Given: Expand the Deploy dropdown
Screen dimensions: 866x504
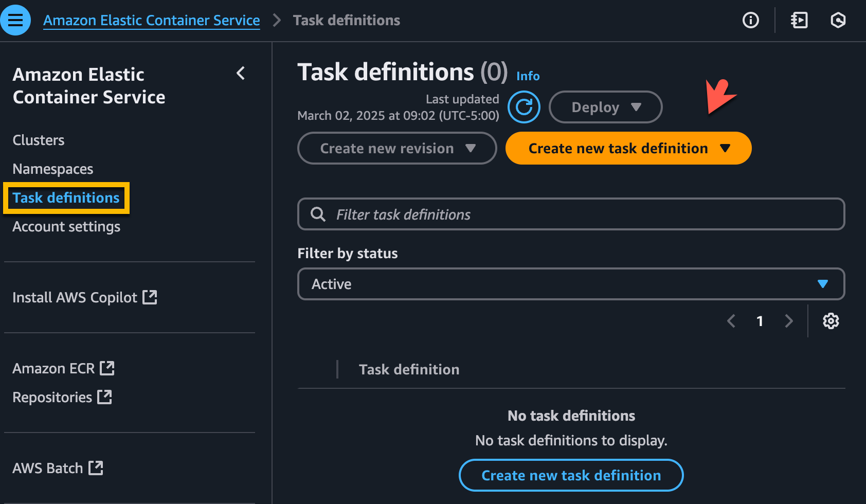Looking at the screenshot, I should pos(605,107).
